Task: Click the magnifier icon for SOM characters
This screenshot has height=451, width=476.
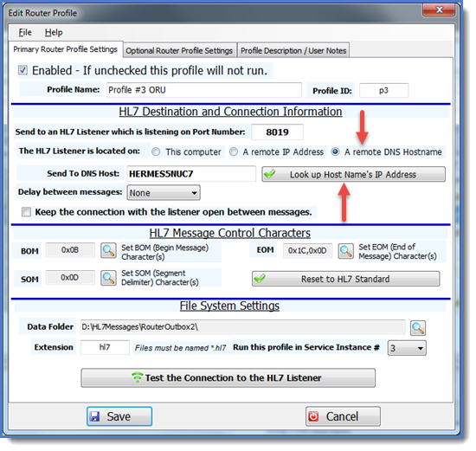Action: pos(108,278)
